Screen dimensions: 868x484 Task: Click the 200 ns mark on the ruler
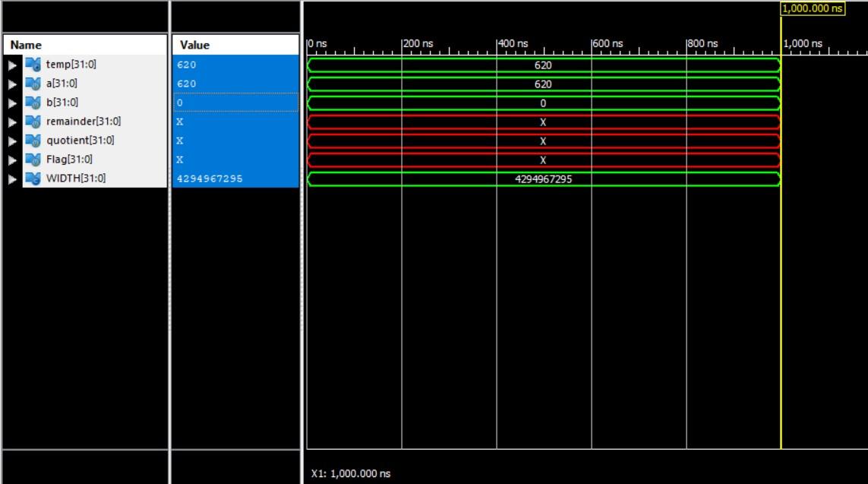coord(418,44)
